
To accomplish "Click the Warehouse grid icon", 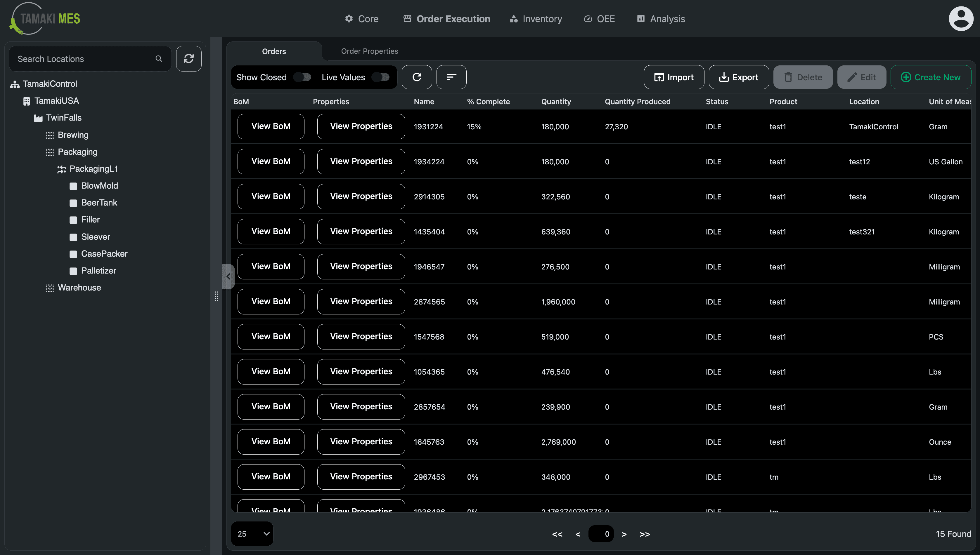I will pos(50,288).
